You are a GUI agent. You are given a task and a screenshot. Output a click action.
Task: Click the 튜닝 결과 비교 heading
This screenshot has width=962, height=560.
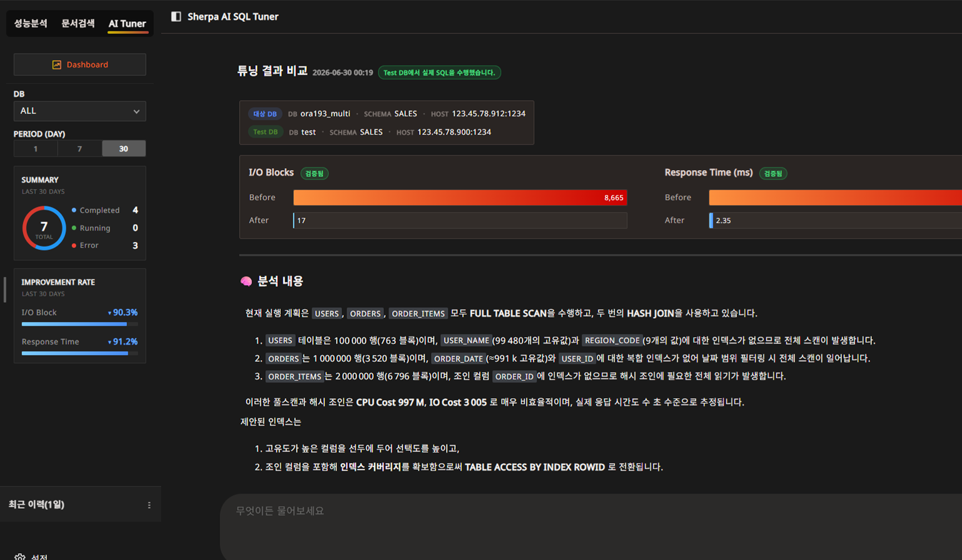tap(272, 71)
